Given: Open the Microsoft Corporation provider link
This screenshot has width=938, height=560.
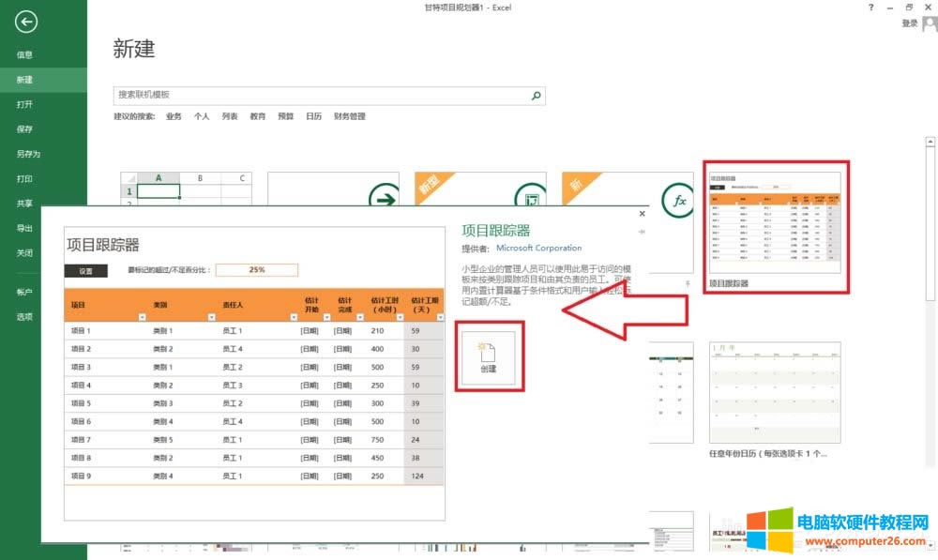Looking at the screenshot, I should (538, 249).
